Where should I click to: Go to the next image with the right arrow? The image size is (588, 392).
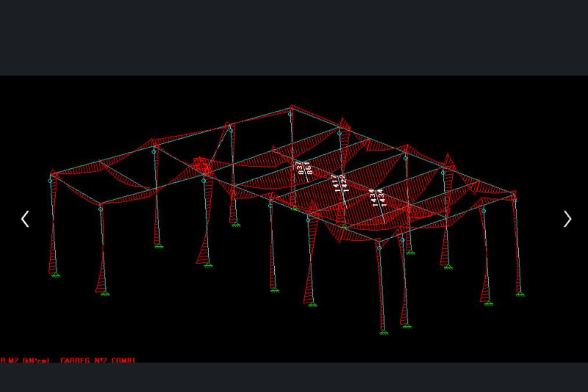click(567, 219)
